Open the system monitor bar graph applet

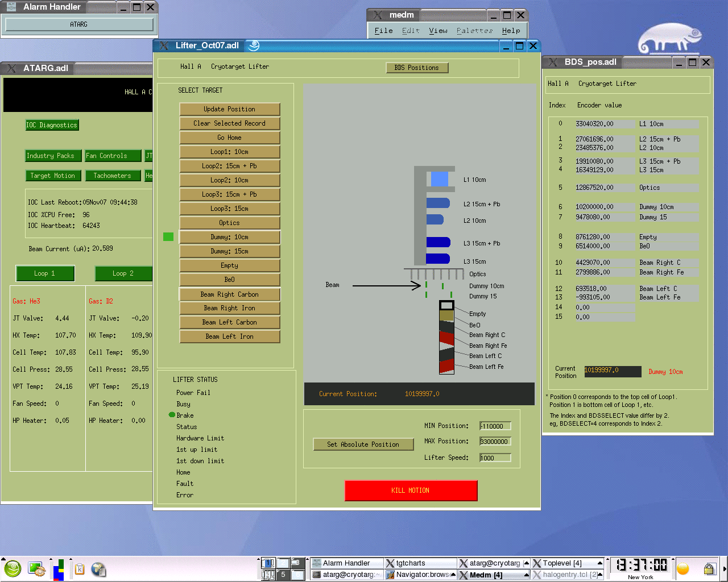[x=59, y=569]
